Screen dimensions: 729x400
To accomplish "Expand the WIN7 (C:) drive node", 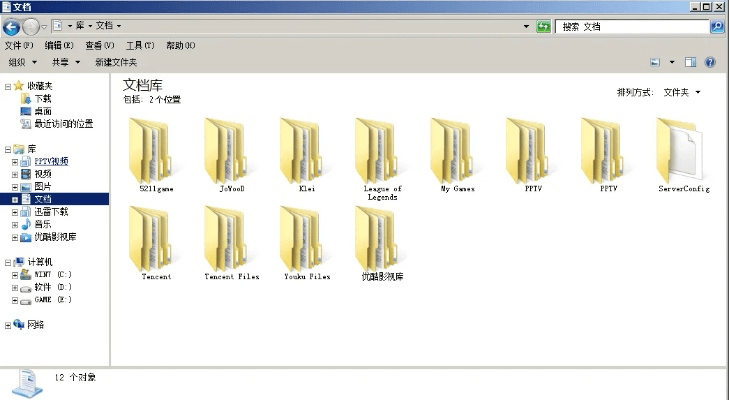I will 14,273.
